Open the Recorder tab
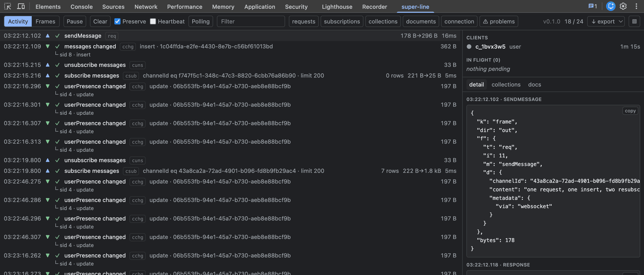 (375, 7)
